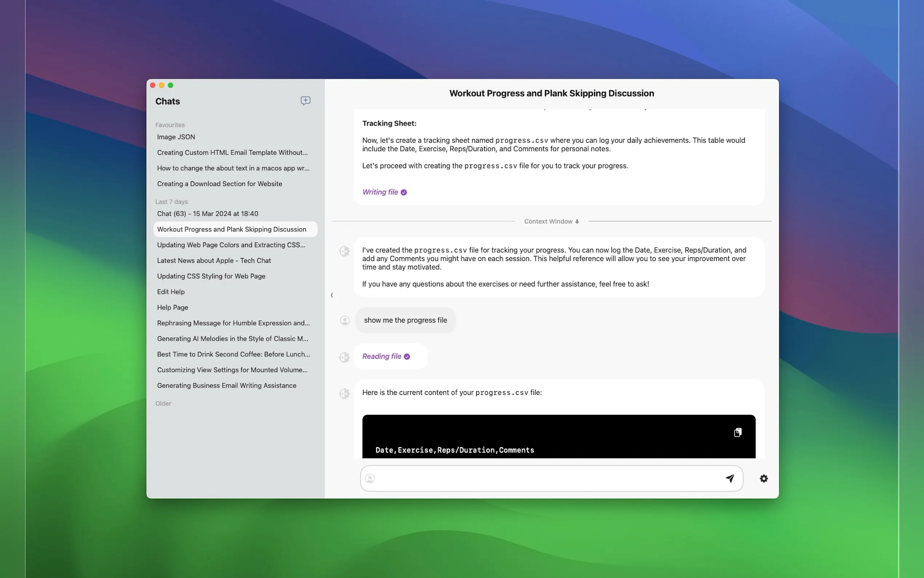The image size is (924, 578).
Task: Click the Older section header
Action: tap(163, 403)
